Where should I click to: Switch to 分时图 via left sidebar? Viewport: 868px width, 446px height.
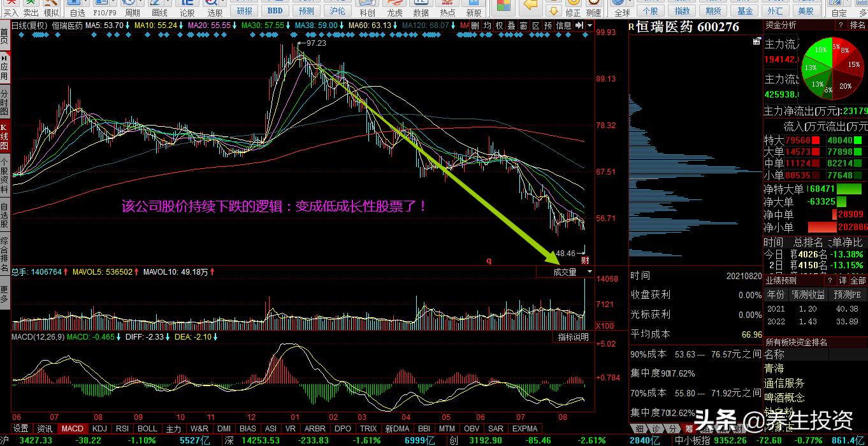(6, 104)
